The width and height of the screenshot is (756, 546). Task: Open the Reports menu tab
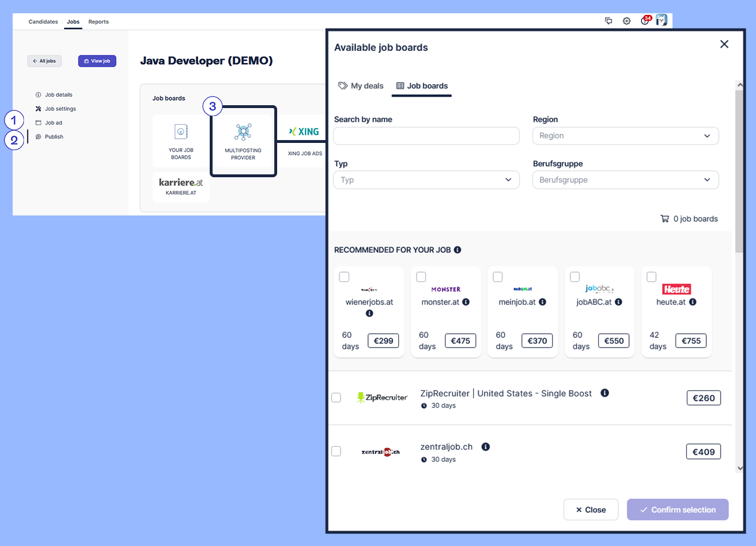point(98,22)
